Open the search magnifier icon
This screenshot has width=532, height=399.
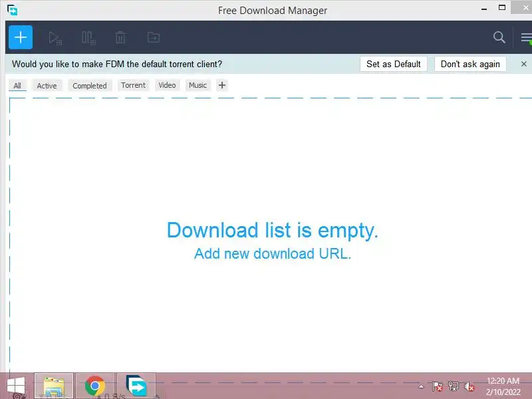pos(499,37)
